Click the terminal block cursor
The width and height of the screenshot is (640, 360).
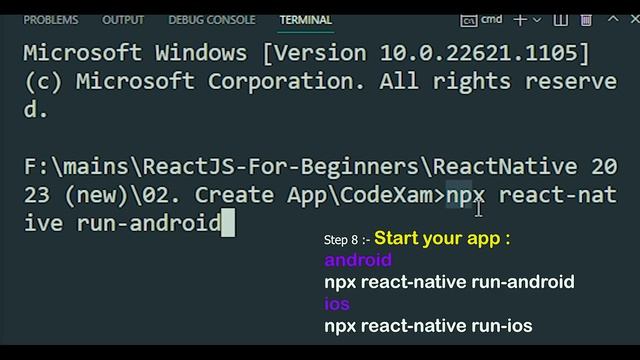(x=228, y=223)
